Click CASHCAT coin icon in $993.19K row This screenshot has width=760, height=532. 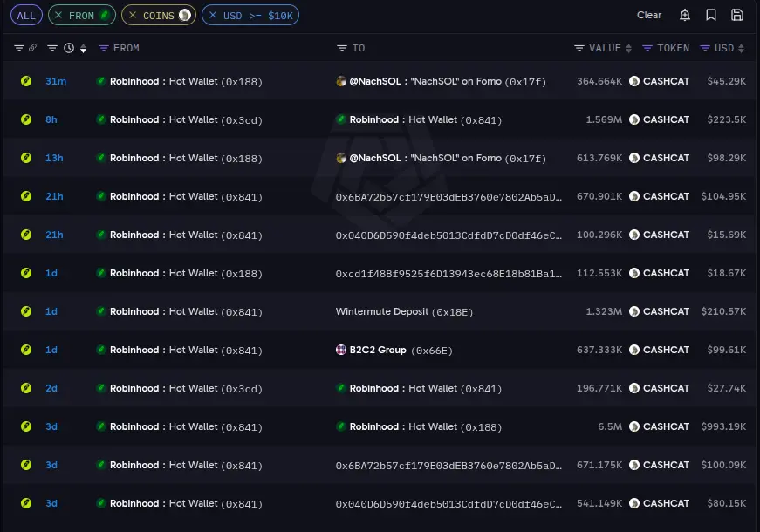(634, 426)
